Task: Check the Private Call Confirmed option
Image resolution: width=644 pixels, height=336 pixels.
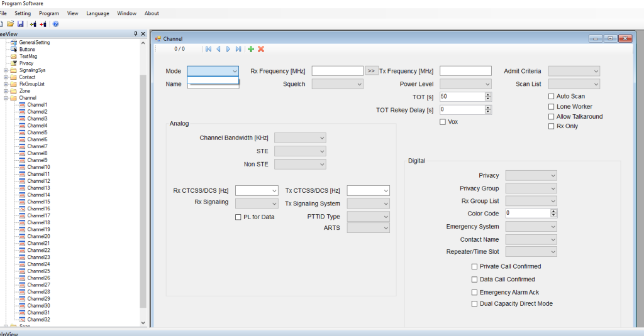Action: click(475, 266)
